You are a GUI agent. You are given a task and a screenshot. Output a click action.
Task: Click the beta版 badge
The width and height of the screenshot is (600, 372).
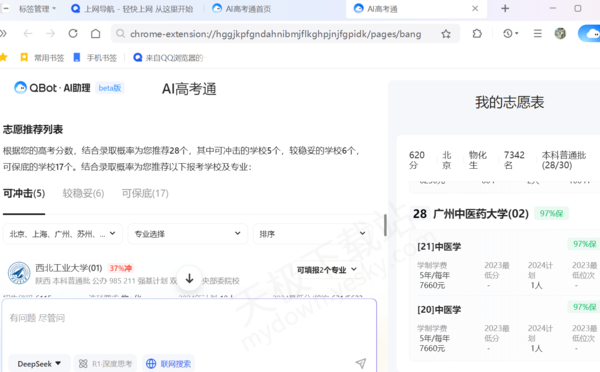110,88
